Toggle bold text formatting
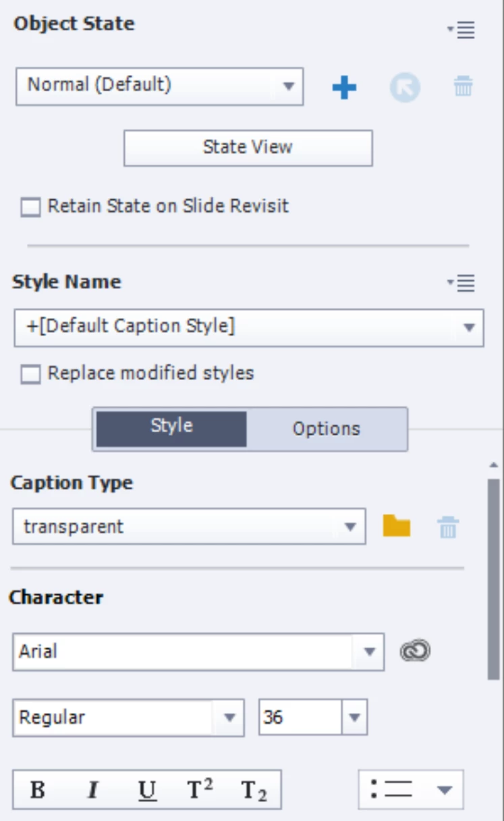504x821 pixels. tap(38, 789)
